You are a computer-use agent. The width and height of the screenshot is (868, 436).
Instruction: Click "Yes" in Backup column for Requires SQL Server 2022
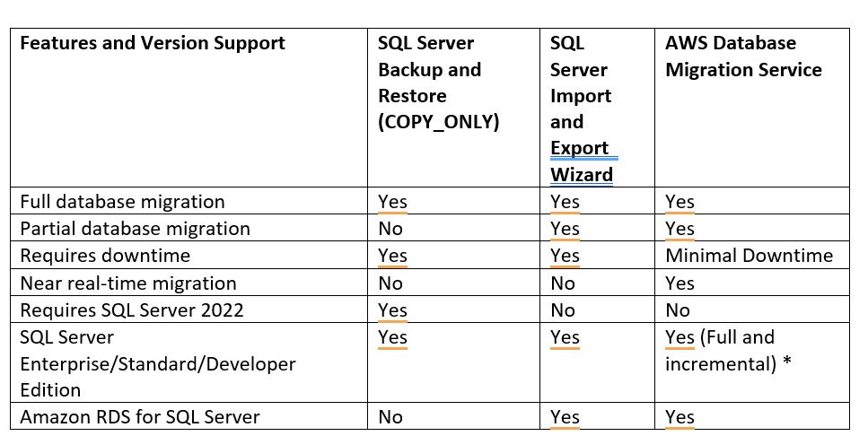[x=392, y=310]
